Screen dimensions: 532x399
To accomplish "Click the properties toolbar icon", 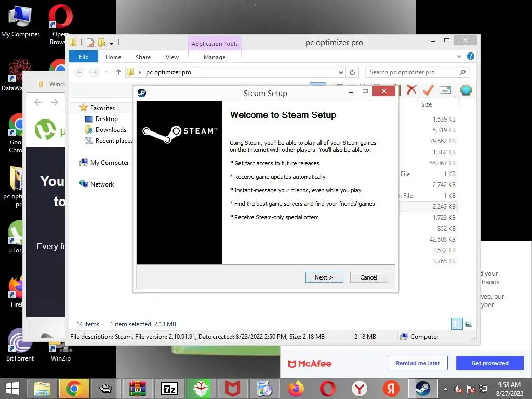I will tap(445, 90).
